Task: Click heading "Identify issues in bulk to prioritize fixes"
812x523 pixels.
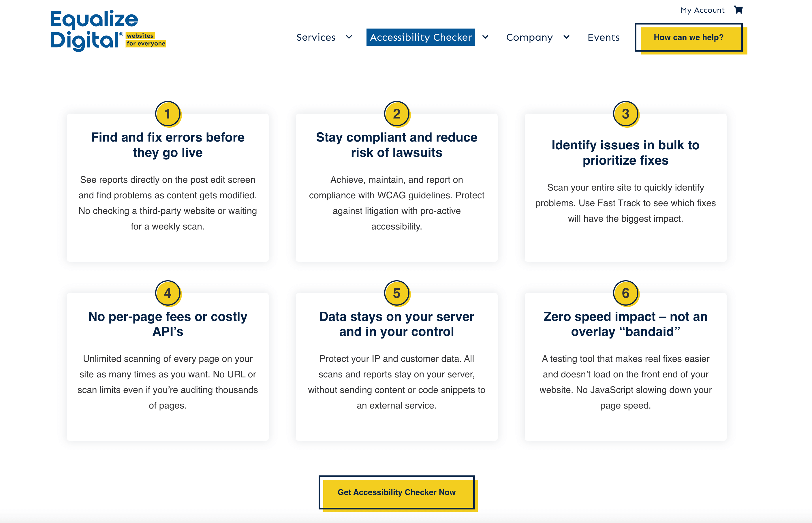Action: coord(625,153)
